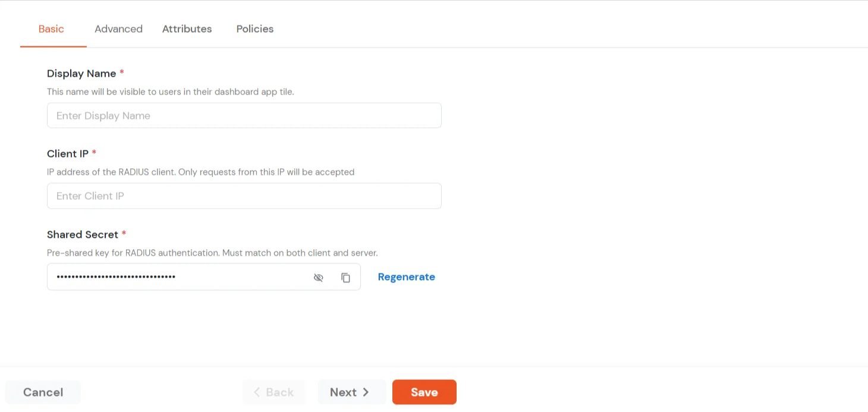Click the disabled Back button

(274, 392)
